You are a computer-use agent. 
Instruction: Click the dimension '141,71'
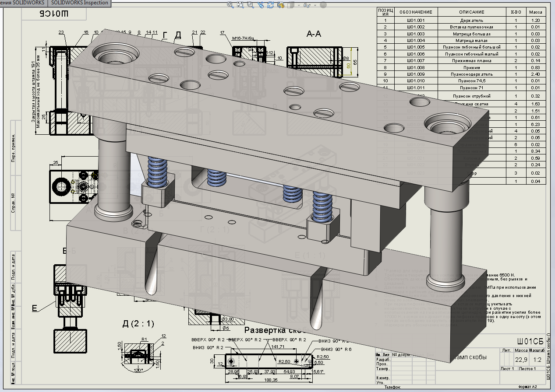pos(278,346)
